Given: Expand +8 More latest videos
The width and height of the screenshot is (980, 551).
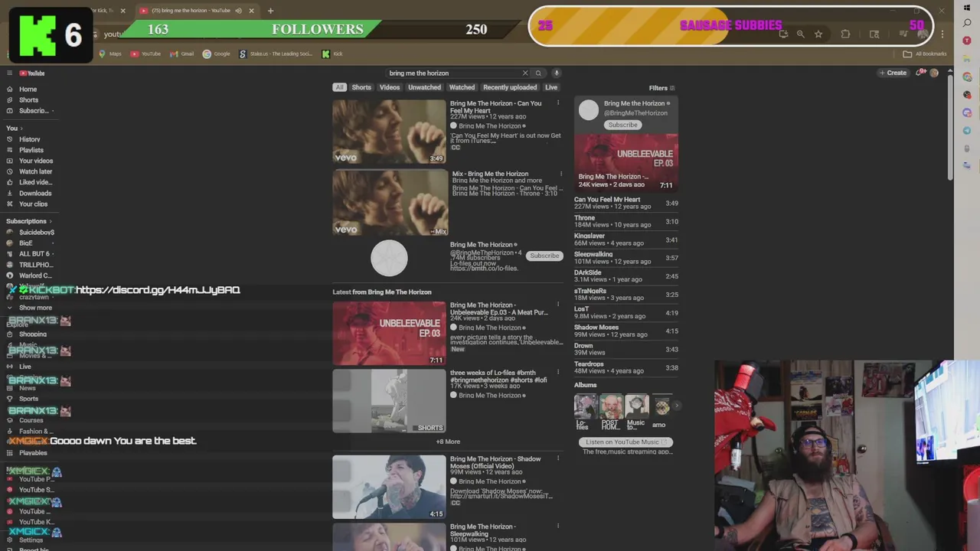Looking at the screenshot, I should [x=448, y=442].
